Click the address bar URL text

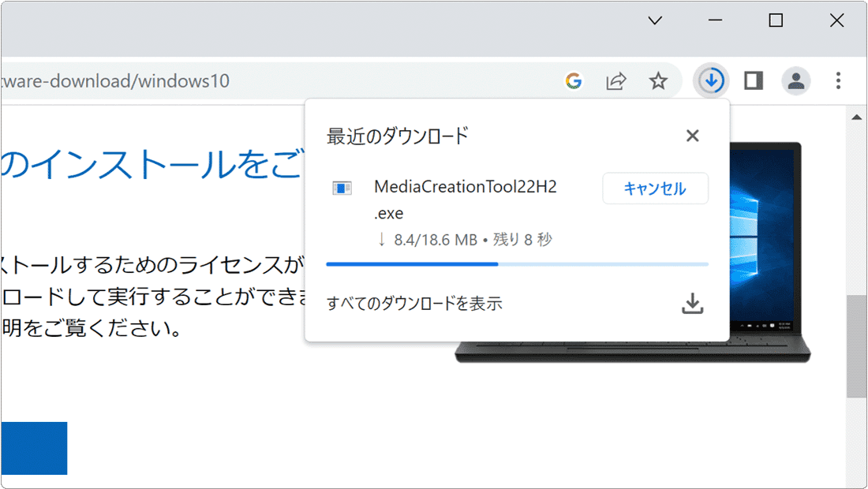click(115, 81)
